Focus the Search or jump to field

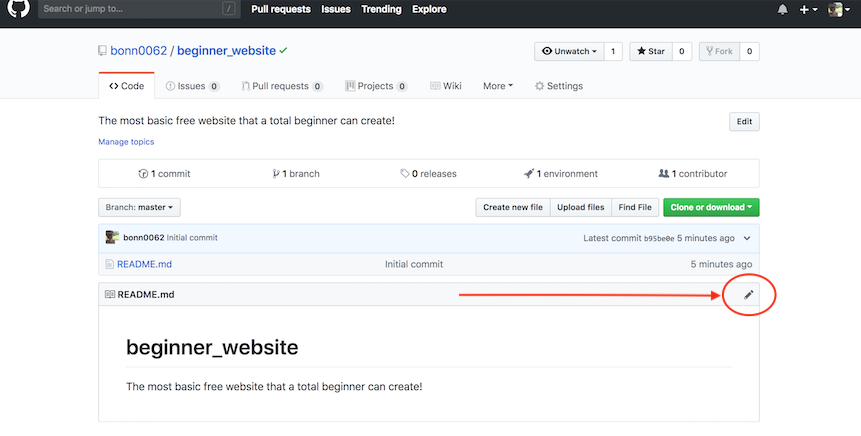pos(130,9)
